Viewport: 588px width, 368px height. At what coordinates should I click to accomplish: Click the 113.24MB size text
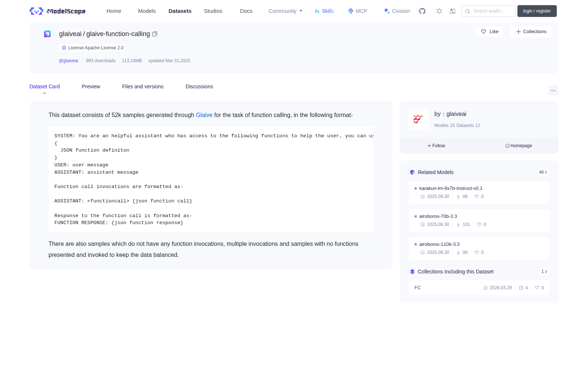coord(132,61)
